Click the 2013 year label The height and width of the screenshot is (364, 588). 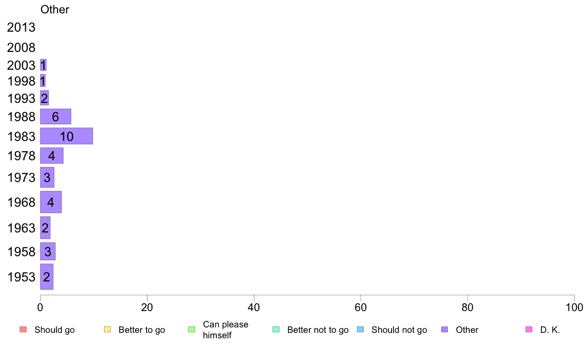pos(21,27)
